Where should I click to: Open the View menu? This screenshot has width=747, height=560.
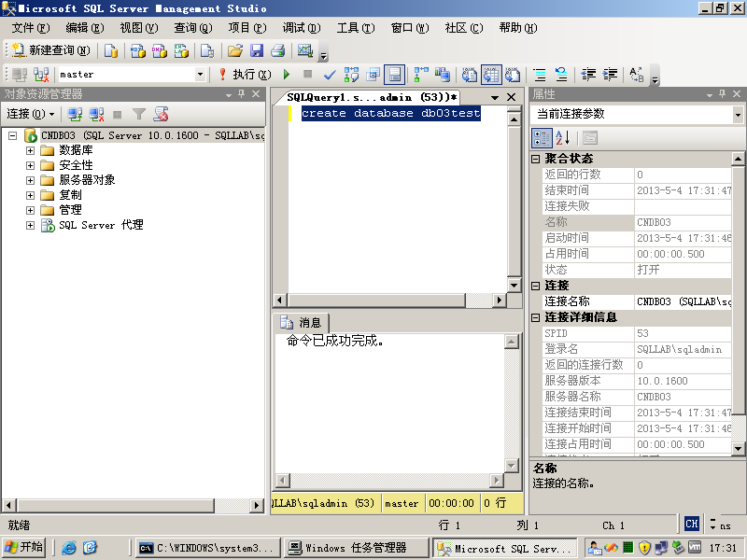click(x=138, y=28)
